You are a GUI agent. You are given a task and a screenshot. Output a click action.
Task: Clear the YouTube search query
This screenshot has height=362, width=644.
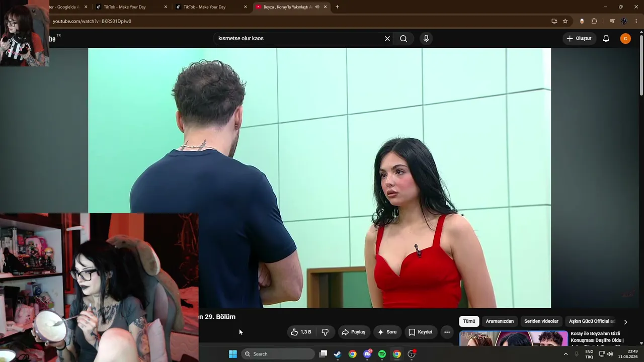pyautogui.click(x=387, y=39)
